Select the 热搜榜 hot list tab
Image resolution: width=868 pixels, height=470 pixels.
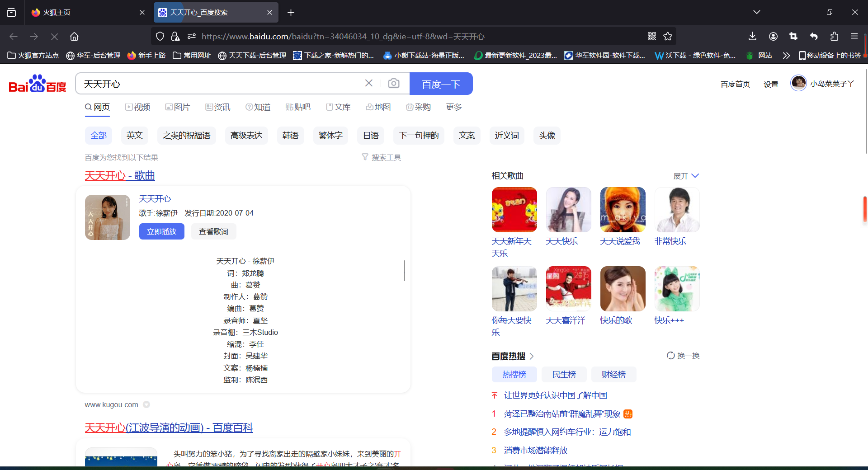(514, 375)
